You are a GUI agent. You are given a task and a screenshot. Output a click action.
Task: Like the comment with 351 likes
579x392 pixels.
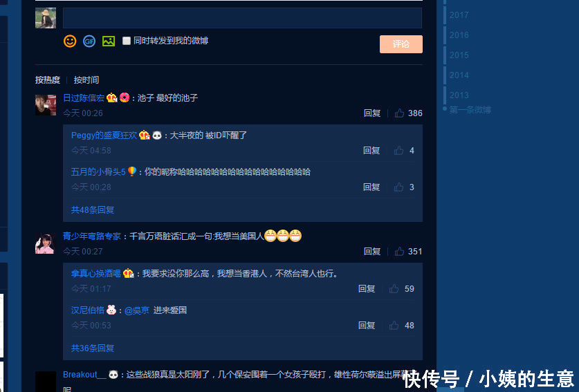(399, 252)
